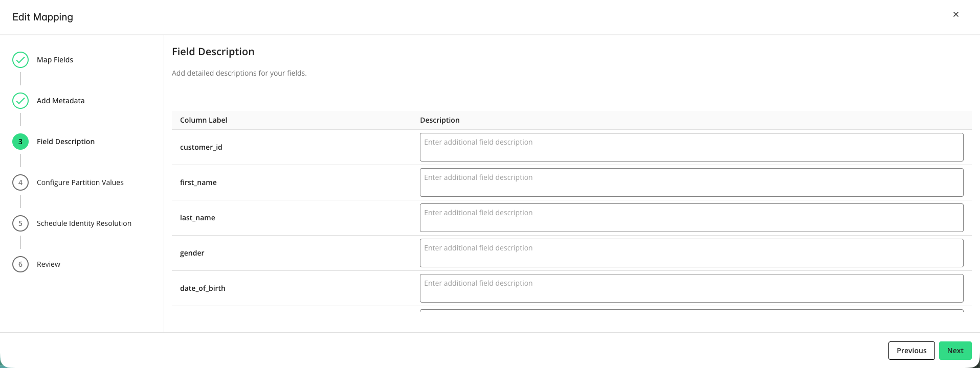Select the date_of_birth column label
This screenshot has height=368, width=980.
click(203, 288)
